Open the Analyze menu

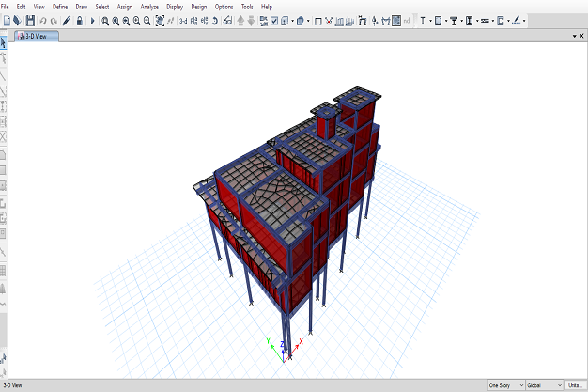click(149, 7)
